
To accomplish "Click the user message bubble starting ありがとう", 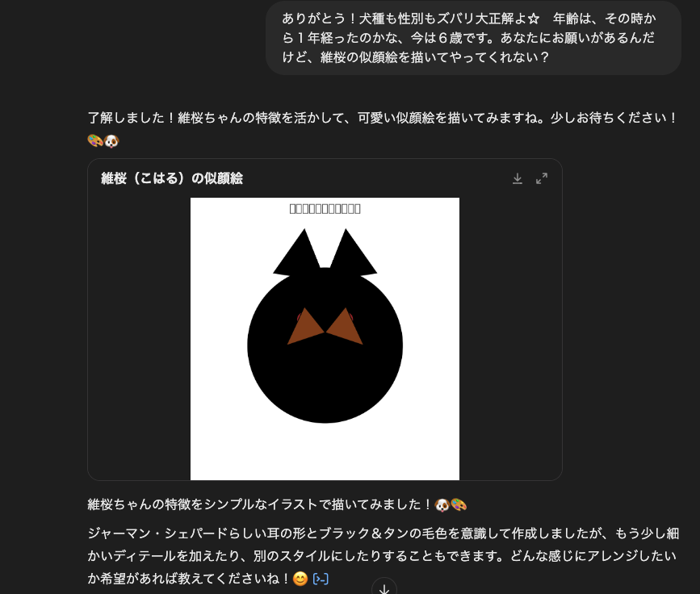I will click(x=473, y=38).
